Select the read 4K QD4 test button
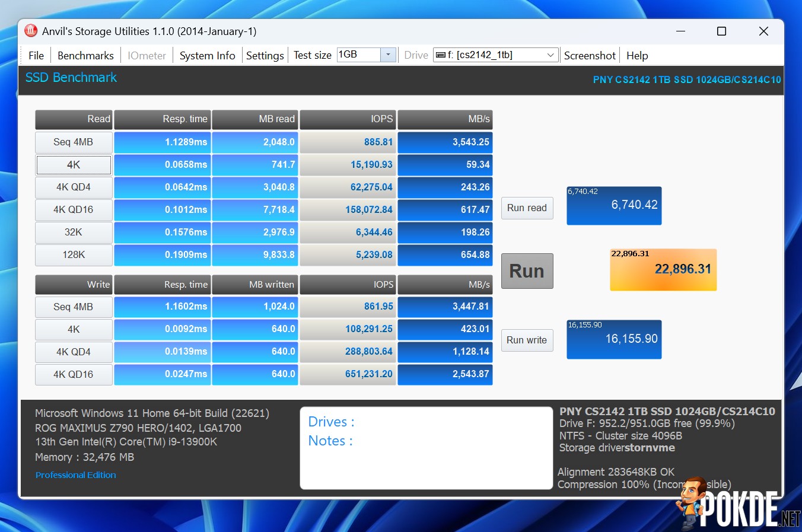 click(x=74, y=187)
